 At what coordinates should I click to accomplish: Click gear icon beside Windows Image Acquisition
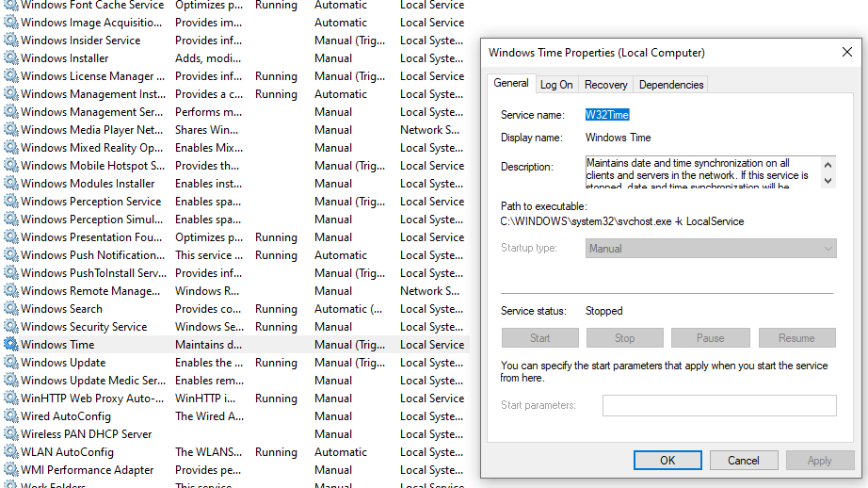point(10,23)
